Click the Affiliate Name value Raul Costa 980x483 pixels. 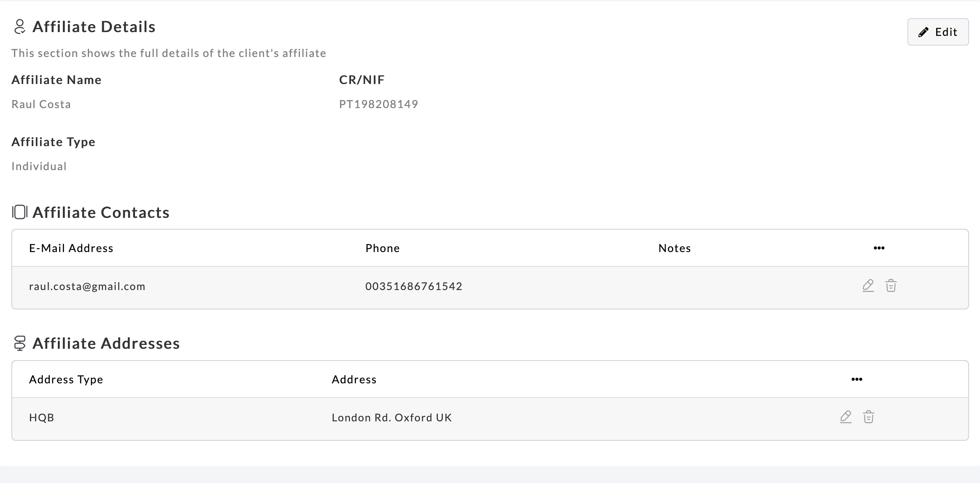tap(41, 104)
